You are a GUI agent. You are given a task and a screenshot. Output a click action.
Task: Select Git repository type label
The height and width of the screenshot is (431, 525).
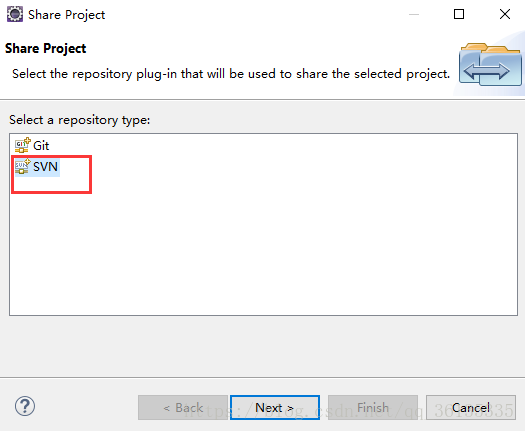point(41,146)
